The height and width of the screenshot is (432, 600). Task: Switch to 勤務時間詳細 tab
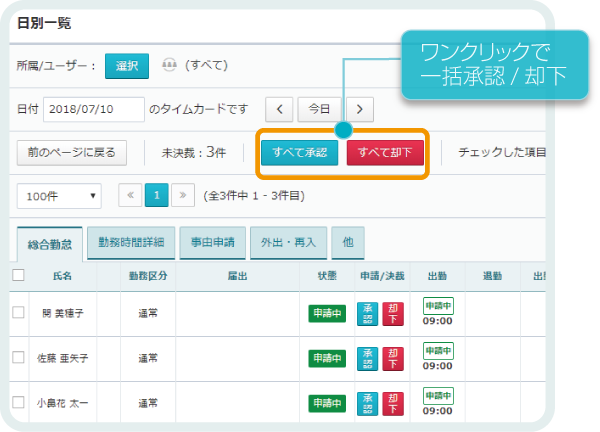tap(131, 243)
